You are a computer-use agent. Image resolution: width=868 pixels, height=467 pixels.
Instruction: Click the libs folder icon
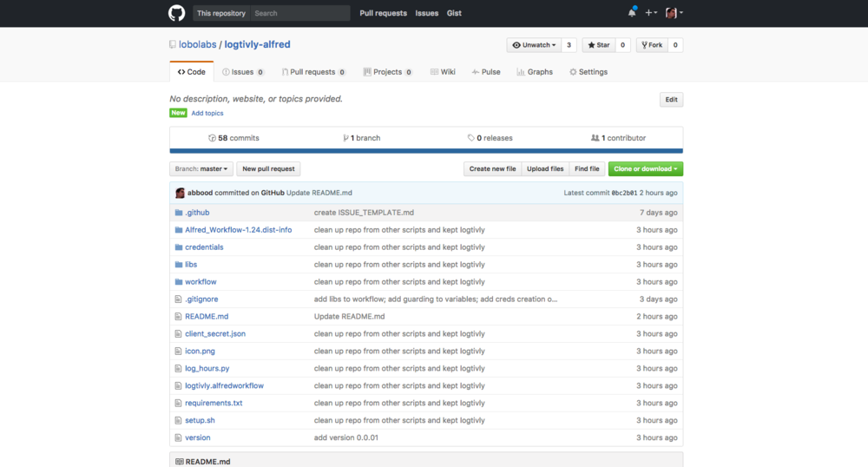(x=178, y=265)
